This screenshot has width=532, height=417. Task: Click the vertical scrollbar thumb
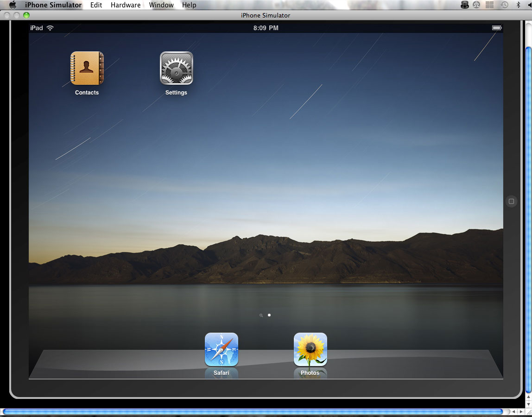coord(529,220)
